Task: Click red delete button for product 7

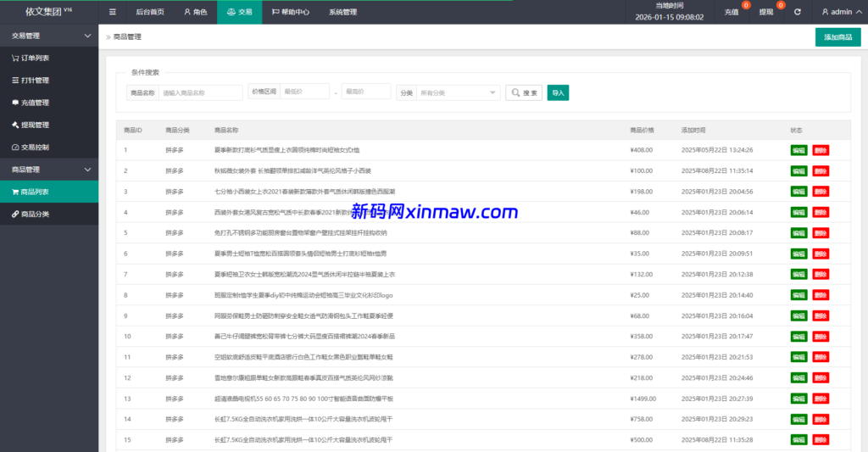Action: (821, 274)
